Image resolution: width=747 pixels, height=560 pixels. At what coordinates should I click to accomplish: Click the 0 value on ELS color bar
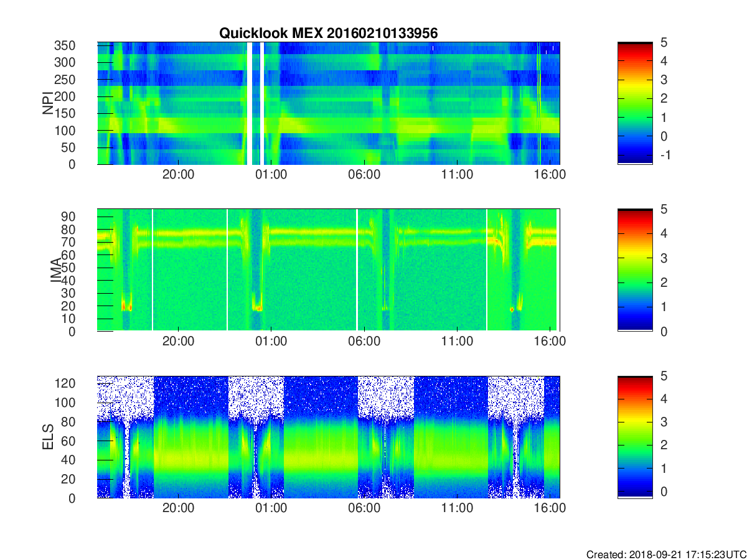click(x=664, y=491)
